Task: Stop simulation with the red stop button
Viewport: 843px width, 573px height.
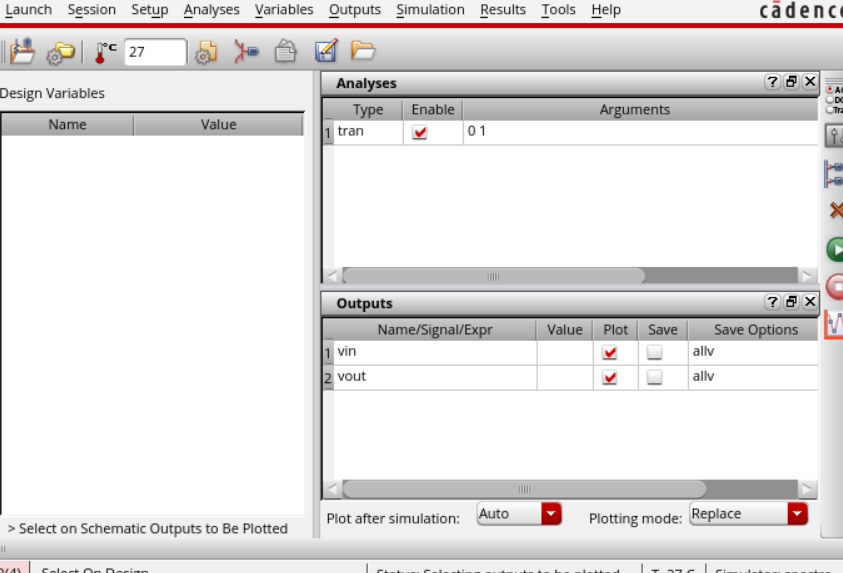Action: point(835,286)
